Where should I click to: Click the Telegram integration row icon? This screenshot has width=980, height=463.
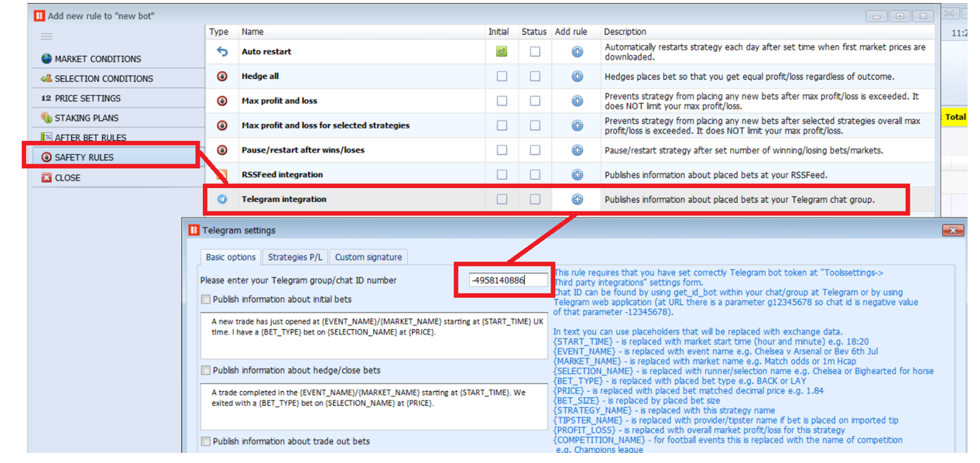click(x=222, y=199)
